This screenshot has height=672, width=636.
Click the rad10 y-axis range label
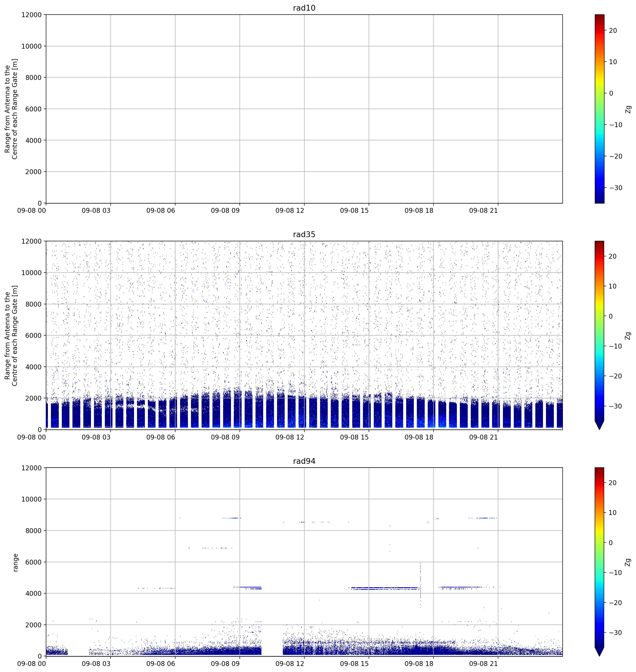point(11,109)
